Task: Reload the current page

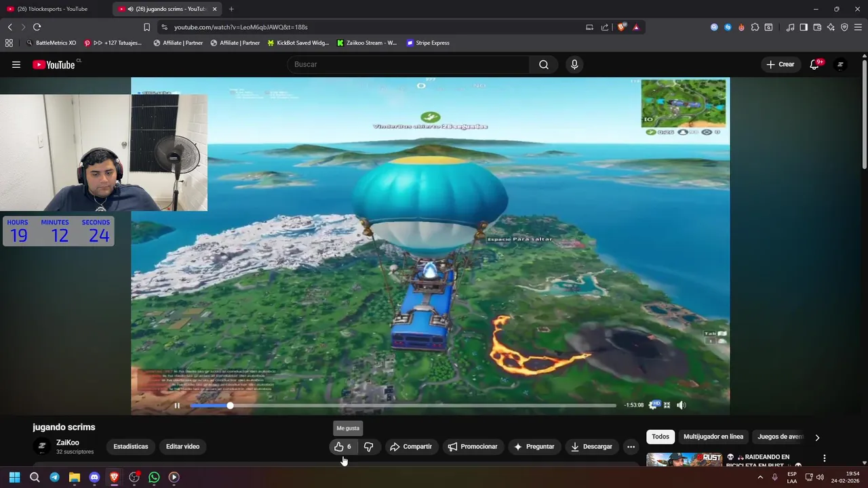Action: point(37,27)
